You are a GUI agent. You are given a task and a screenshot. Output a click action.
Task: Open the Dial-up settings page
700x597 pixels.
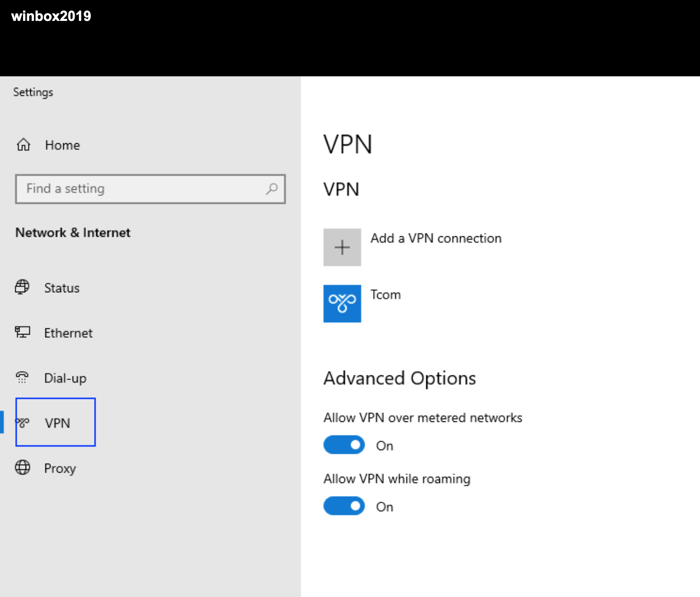point(65,378)
